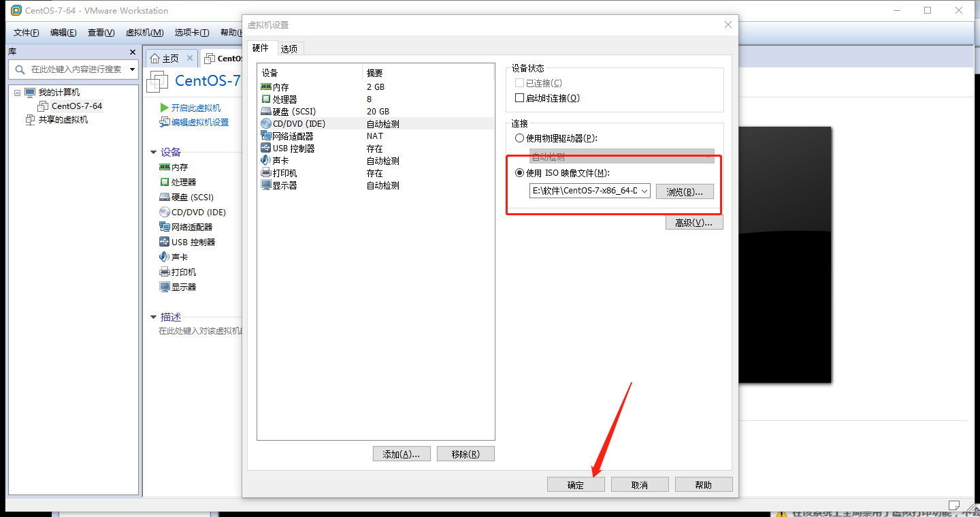The width and height of the screenshot is (980, 517).
Task: Click the 网络适配器 icon in main window
Action: [x=164, y=227]
